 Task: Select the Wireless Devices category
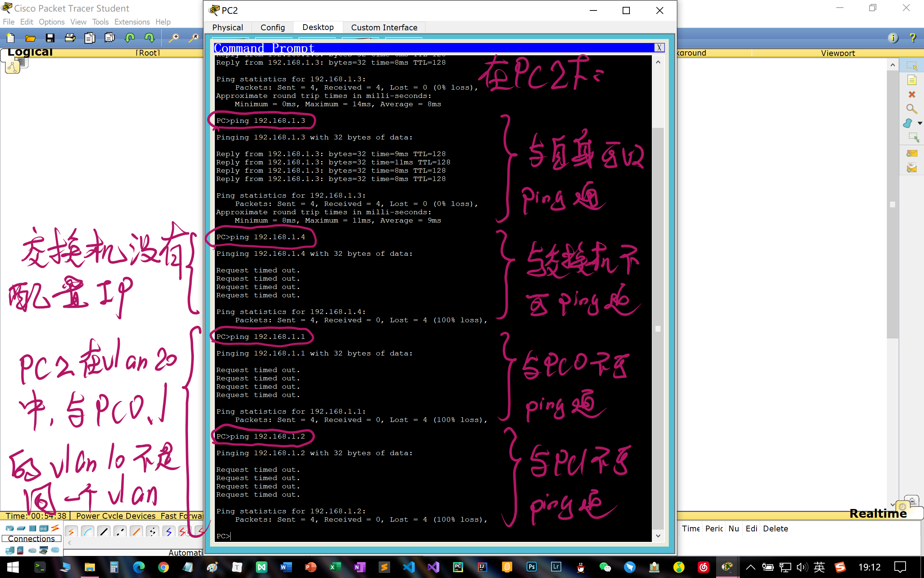coord(44,528)
